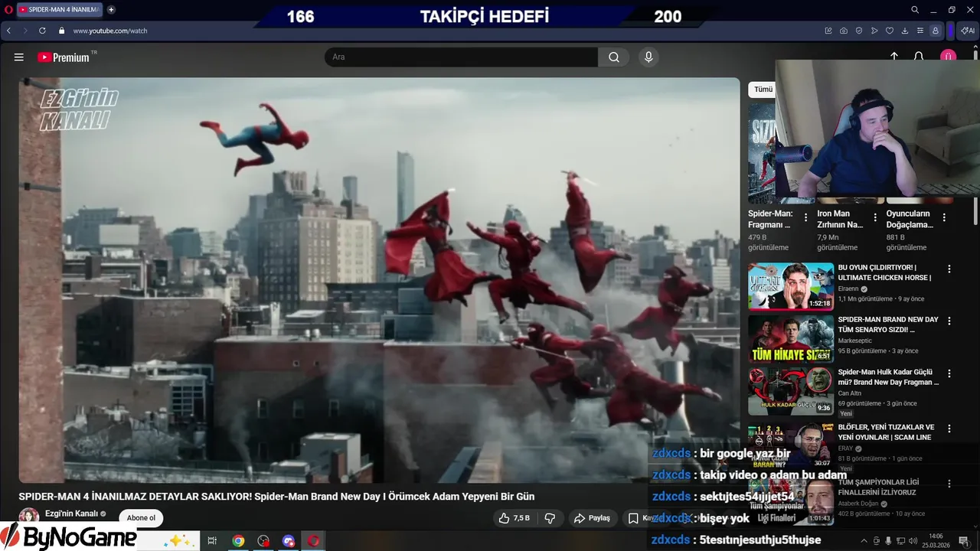Click the Elraenn channel name

(848, 289)
